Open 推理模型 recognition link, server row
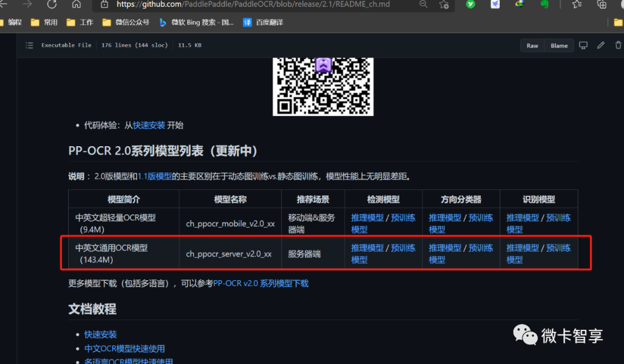 522,248
